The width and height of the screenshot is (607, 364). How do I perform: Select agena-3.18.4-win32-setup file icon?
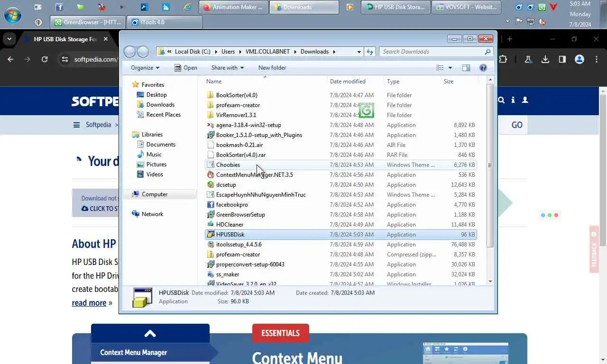(211, 125)
